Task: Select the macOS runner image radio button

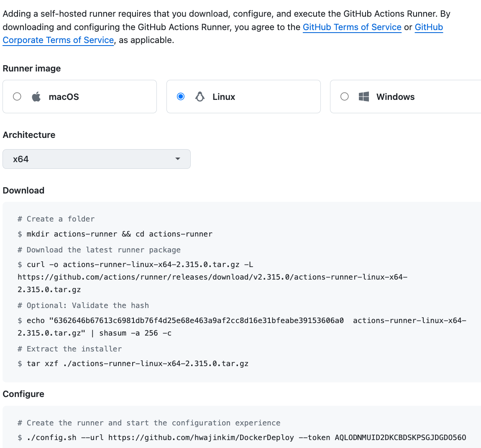Action: coord(17,97)
